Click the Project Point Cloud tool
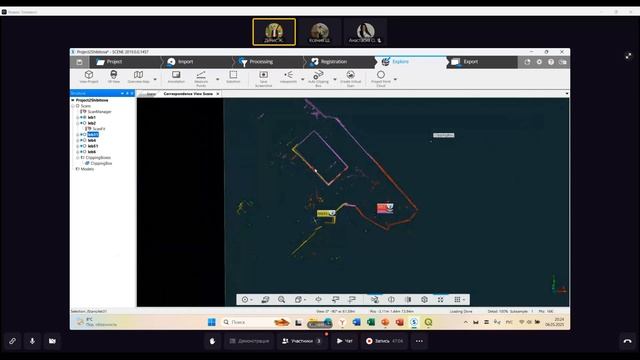 (x=381, y=78)
